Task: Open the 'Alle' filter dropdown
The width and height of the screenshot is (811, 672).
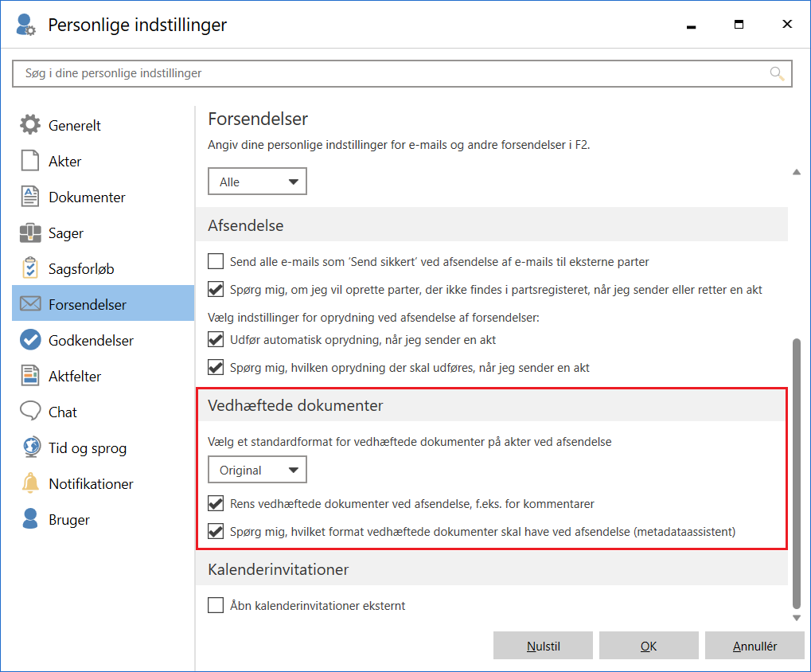Action: (x=257, y=182)
